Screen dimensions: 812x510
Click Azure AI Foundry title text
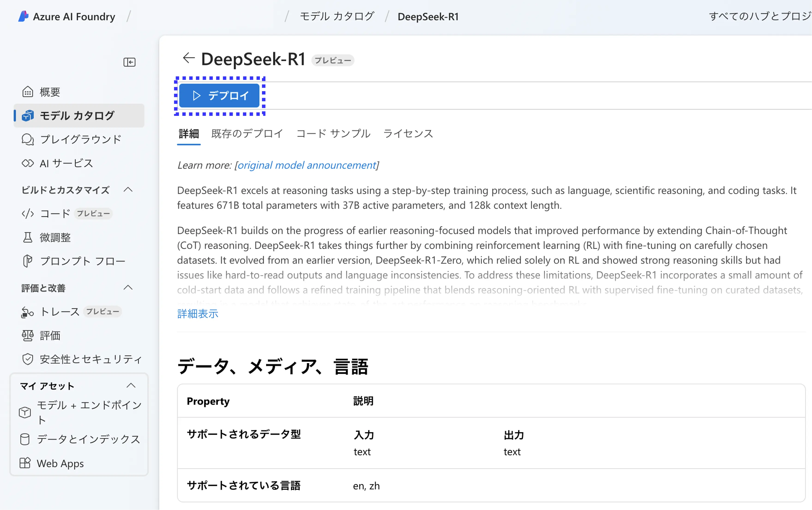pyautogui.click(x=74, y=17)
